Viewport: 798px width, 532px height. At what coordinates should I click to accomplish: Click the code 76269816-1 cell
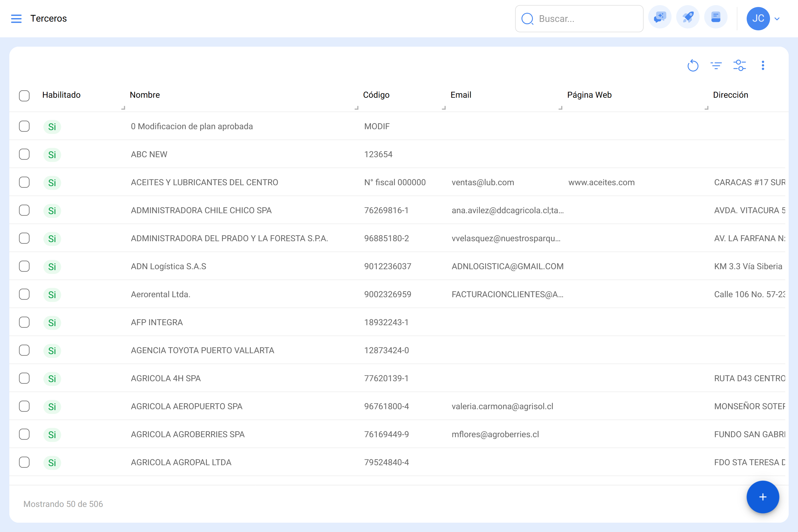click(x=386, y=210)
